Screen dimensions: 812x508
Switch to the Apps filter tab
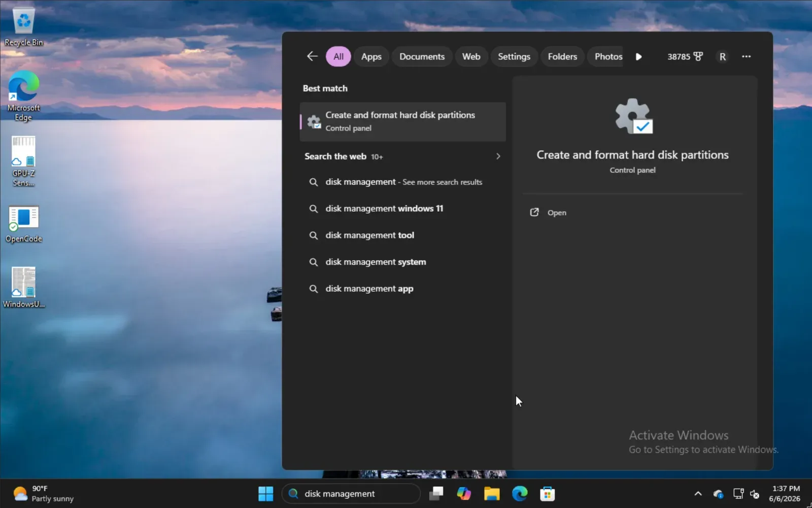371,56
